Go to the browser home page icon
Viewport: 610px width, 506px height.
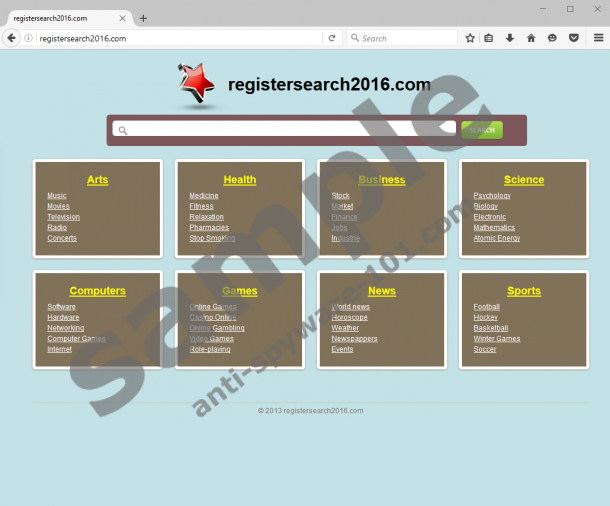click(x=531, y=38)
